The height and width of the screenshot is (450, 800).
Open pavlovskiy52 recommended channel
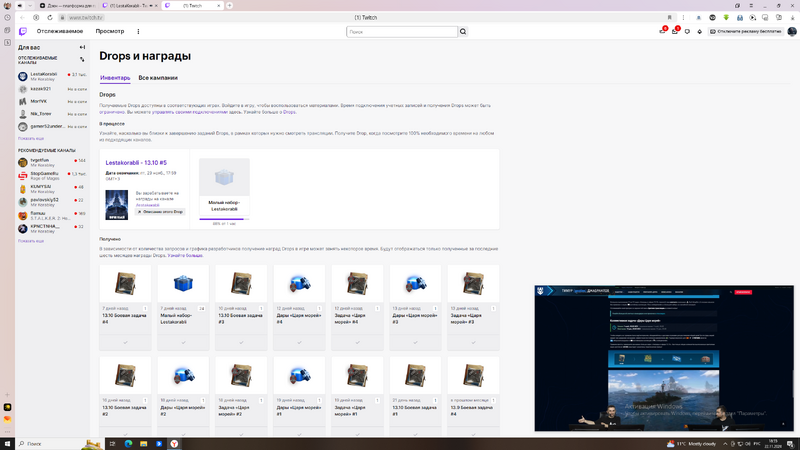pyautogui.click(x=52, y=202)
